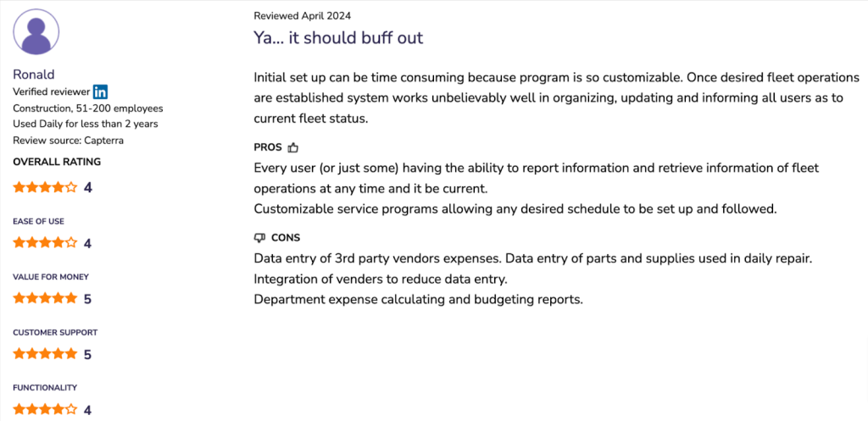
Task: Click the score 5 beside Customer Support
Action: point(87,355)
